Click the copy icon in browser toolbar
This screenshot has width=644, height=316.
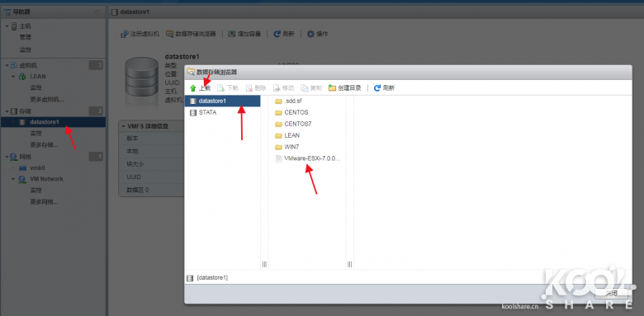[305, 88]
